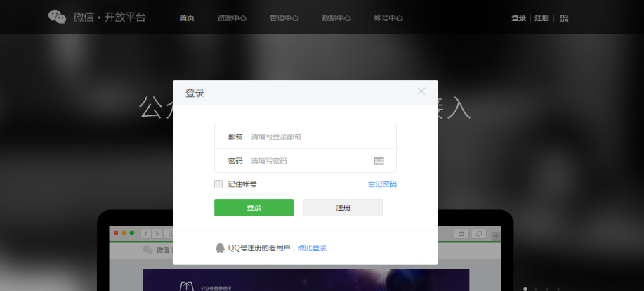Switch to 管理中心 in top navigation
The height and width of the screenshot is (291, 644).
[x=284, y=18]
